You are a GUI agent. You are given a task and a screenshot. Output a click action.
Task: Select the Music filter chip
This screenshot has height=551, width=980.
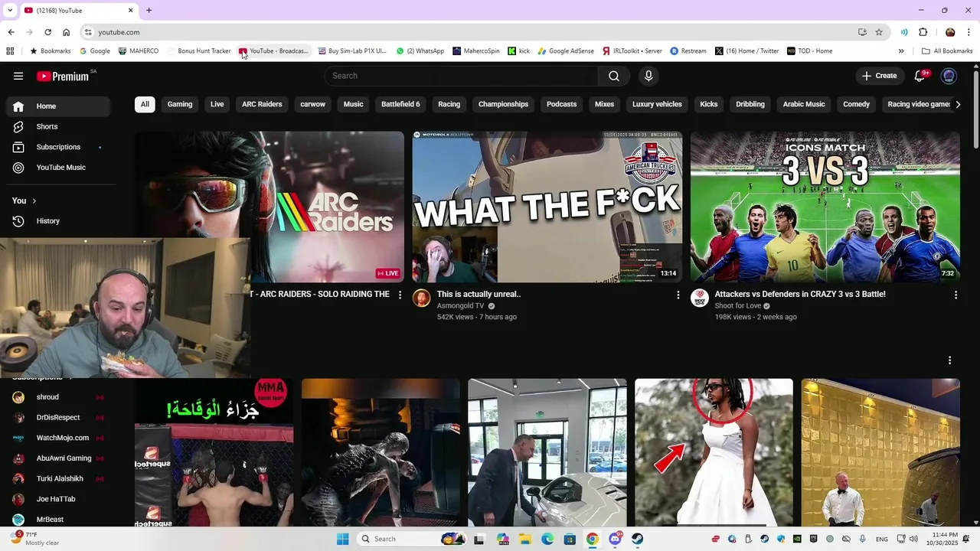(353, 104)
